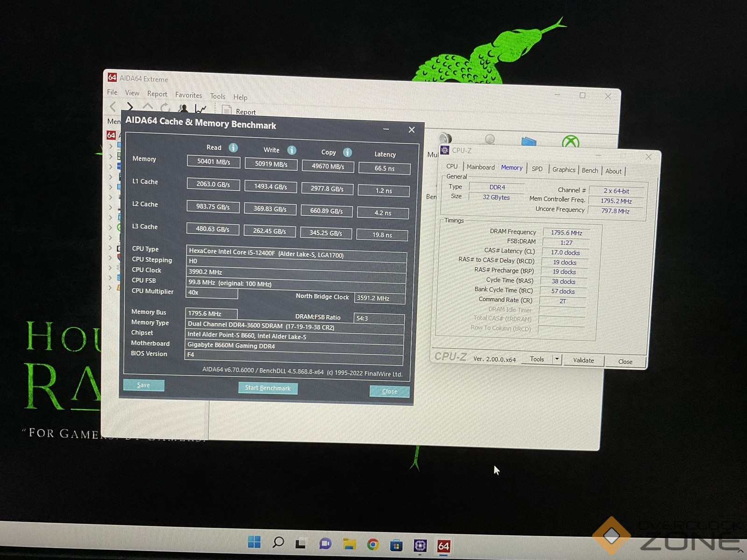The image size is (747, 560).
Task: Switch to AIDA64 via taskbar icon
Action: tap(444, 546)
